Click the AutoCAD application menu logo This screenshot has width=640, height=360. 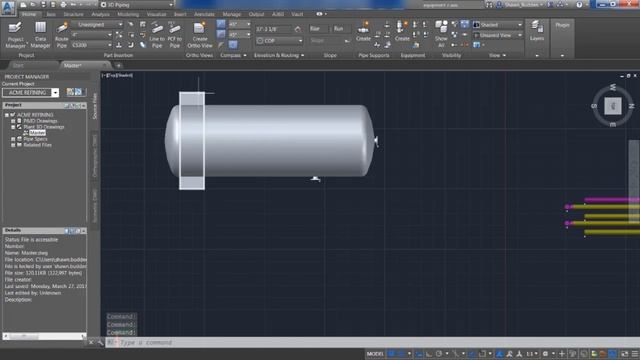8,7
